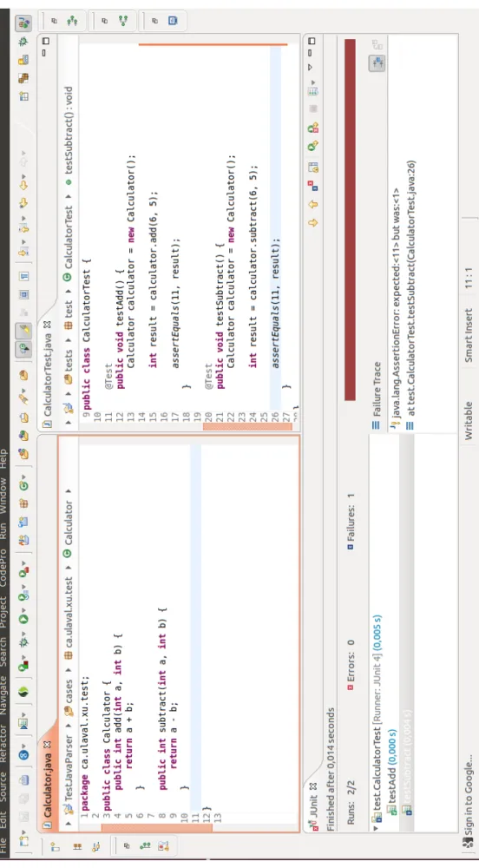This screenshot has width=479, height=868.
Task: Click the Smart Insert status bar entry
Action: click(468, 335)
